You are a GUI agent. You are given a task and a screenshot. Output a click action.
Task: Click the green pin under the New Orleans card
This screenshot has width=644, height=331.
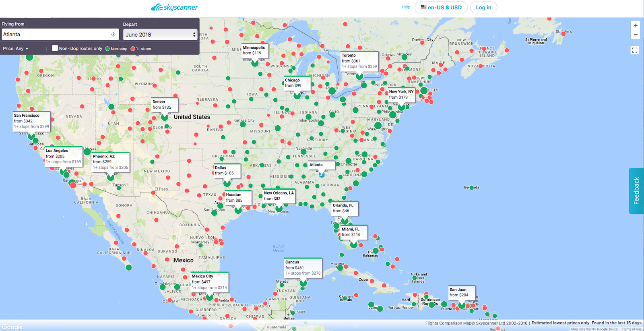[x=279, y=209]
